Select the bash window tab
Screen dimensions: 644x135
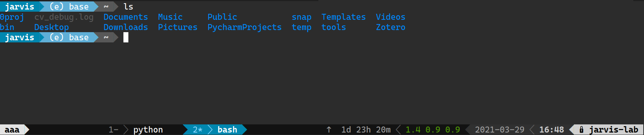[227, 130]
